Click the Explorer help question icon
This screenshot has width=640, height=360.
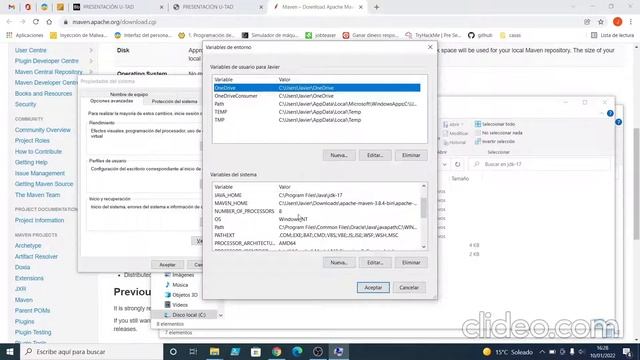tap(610, 113)
